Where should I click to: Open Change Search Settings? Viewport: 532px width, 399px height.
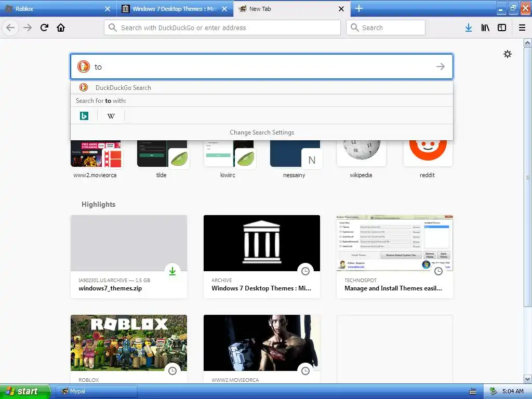(262, 132)
